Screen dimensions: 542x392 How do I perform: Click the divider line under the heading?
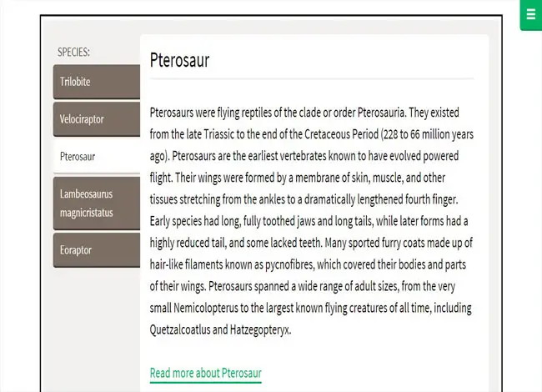click(x=312, y=78)
